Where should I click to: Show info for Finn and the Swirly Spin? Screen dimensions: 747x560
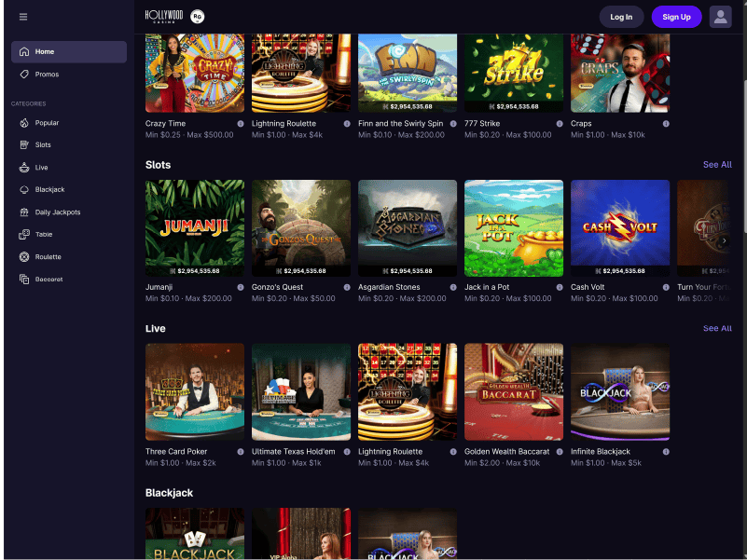click(x=453, y=124)
